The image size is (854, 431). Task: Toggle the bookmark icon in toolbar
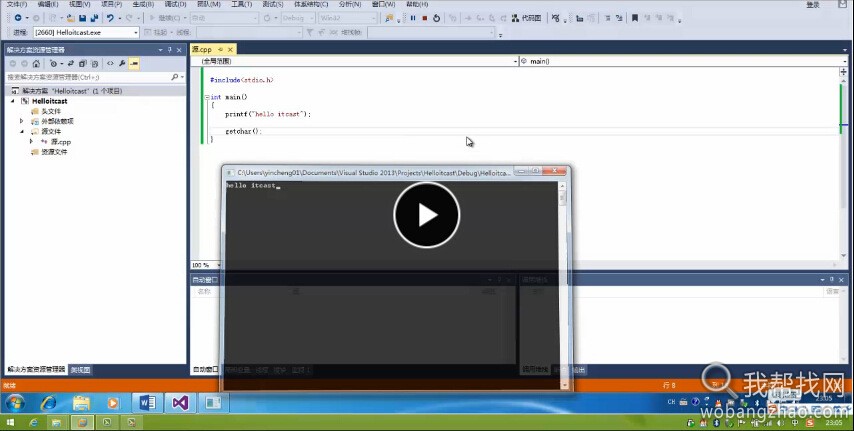tap(635, 18)
